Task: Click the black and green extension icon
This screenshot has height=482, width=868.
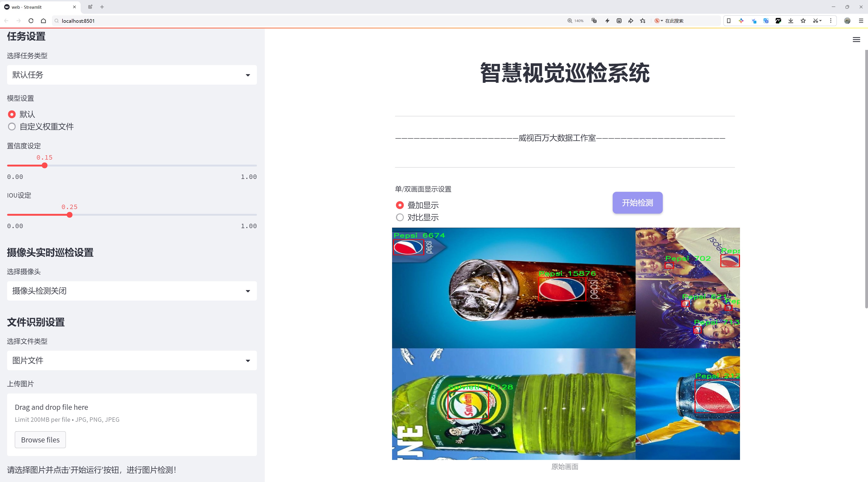Action: [778, 21]
